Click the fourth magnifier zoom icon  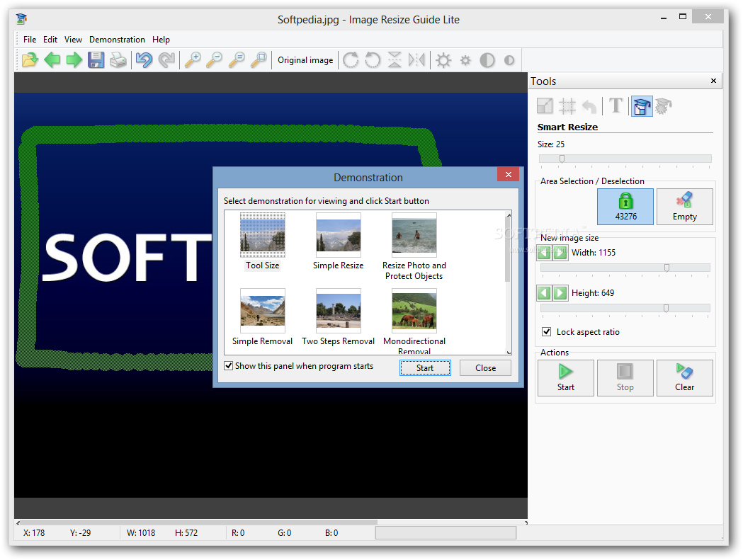(x=259, y=60)
